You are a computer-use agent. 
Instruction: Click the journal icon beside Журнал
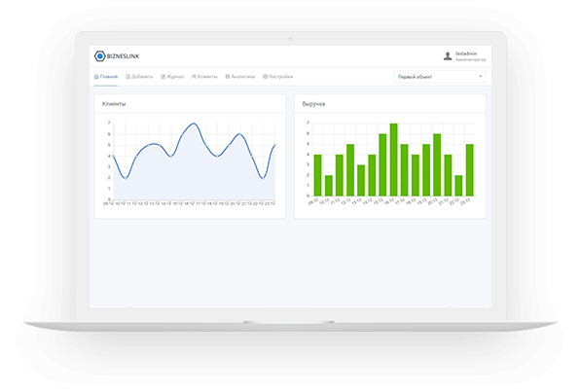click(x=163, y=77)
